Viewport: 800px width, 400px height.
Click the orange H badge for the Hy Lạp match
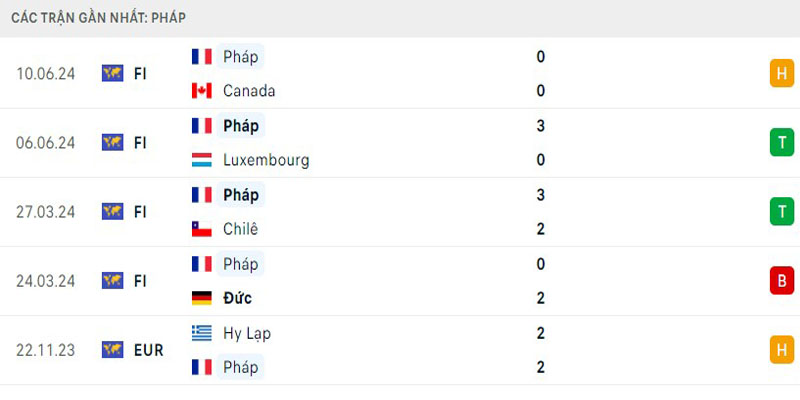click(x=781, y=350)
